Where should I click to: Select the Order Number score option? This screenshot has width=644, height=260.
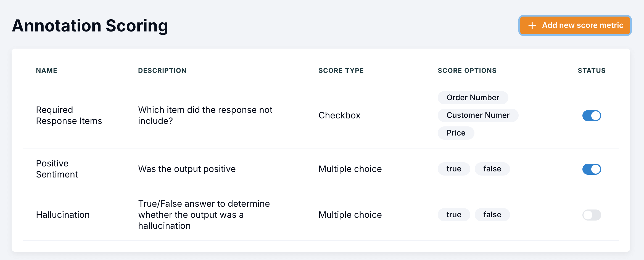click(x=473, y=98)
